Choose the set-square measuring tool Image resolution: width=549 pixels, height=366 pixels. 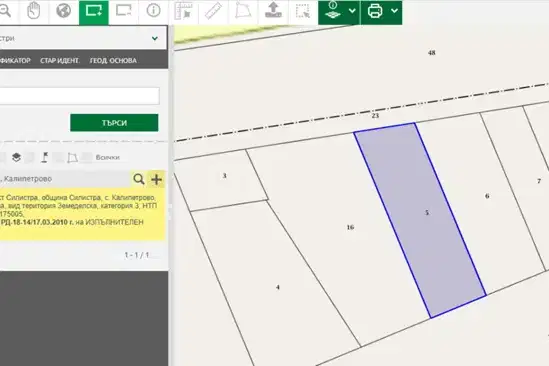tap(183, 11)
